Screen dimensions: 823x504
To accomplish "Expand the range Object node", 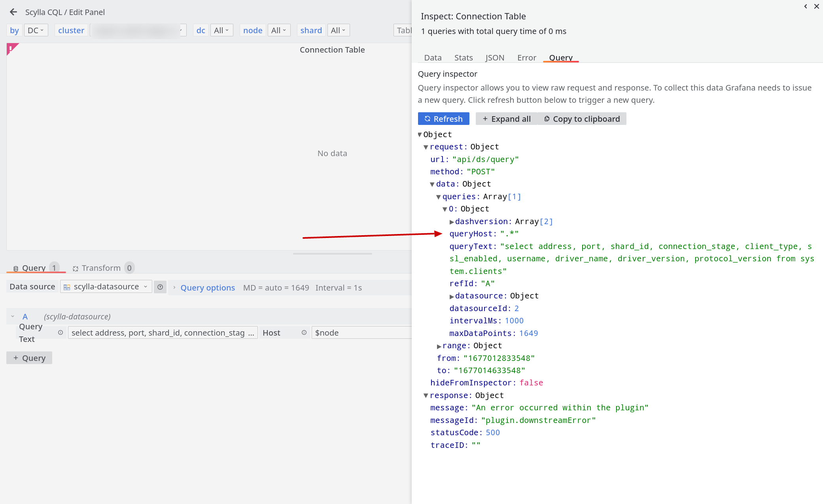I will click(x=439, y=345).
